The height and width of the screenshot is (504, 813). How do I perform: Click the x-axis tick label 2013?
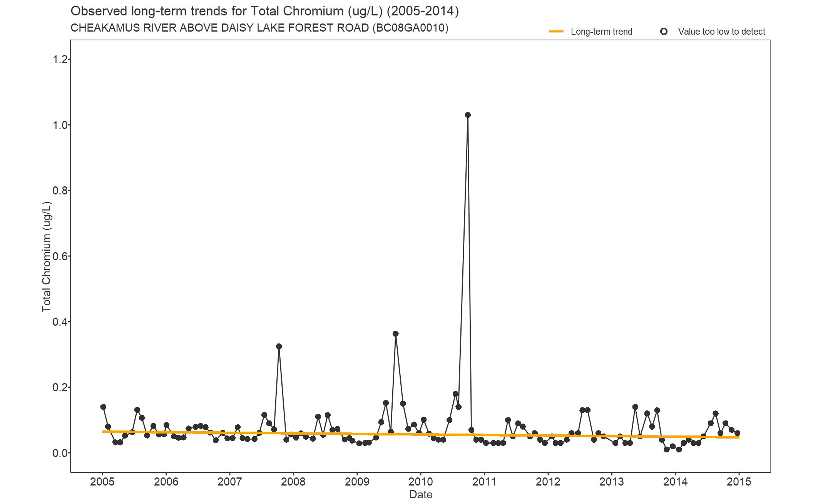click(612, 482)
